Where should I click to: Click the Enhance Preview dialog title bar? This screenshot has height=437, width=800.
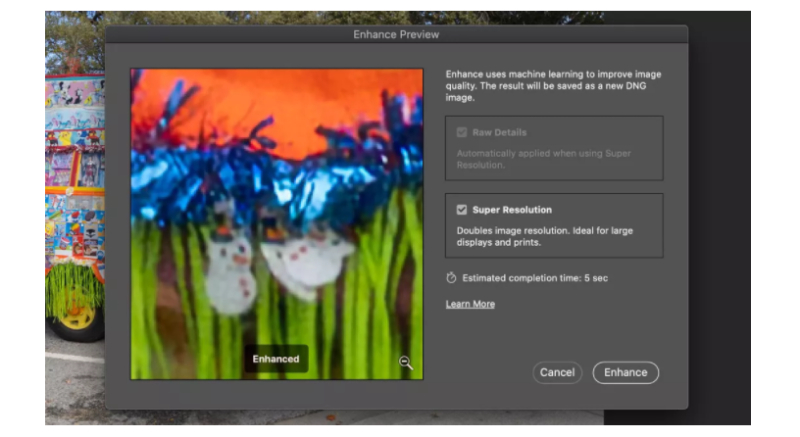(x=396, y=35)
